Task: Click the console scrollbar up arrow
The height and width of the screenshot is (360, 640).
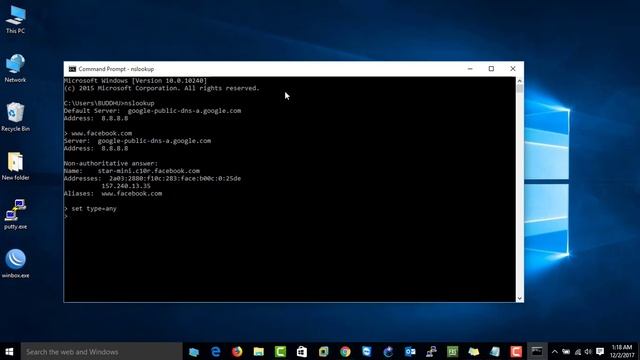Action: (x=520, y=81)
